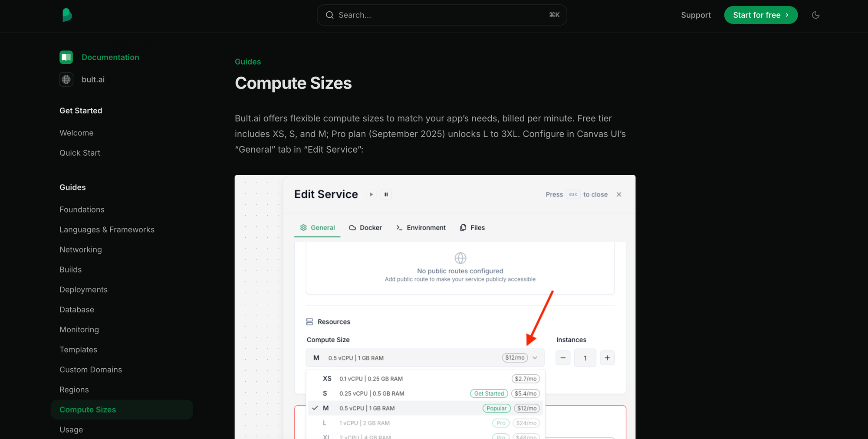Toggle dark mode with the moon icon
The image size is (868, 439).
pos(815,15)
